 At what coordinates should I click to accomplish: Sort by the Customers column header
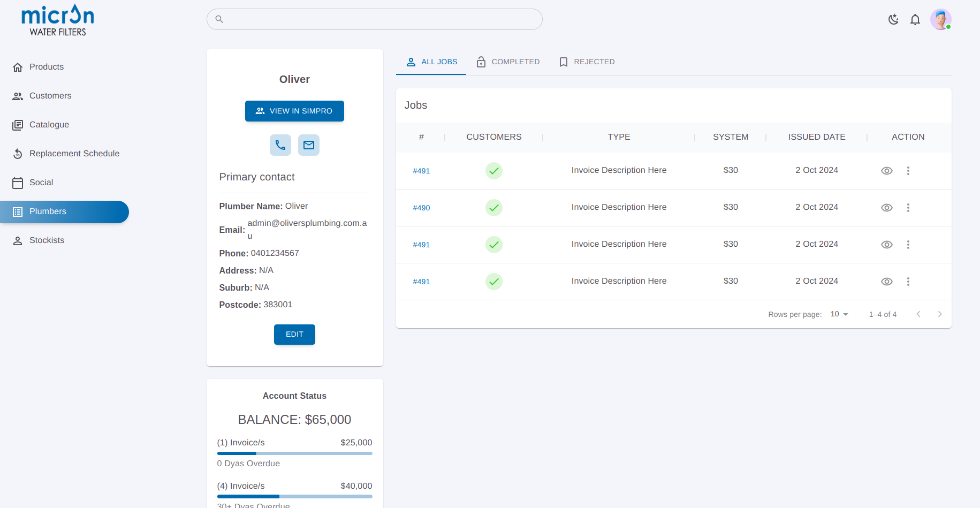click(494, 137)
